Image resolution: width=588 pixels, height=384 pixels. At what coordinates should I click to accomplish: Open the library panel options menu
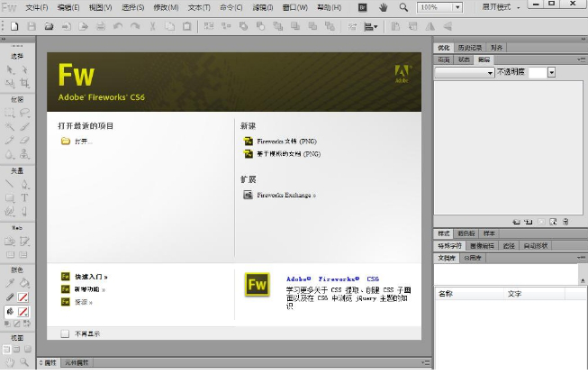[x=582, y=258]
